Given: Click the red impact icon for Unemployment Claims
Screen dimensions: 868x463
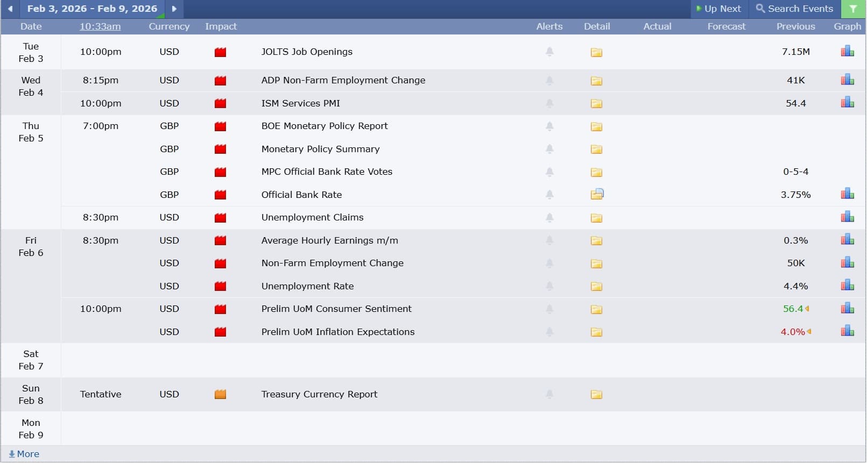Looking at the screenshot, I should [x=221, y=218].
